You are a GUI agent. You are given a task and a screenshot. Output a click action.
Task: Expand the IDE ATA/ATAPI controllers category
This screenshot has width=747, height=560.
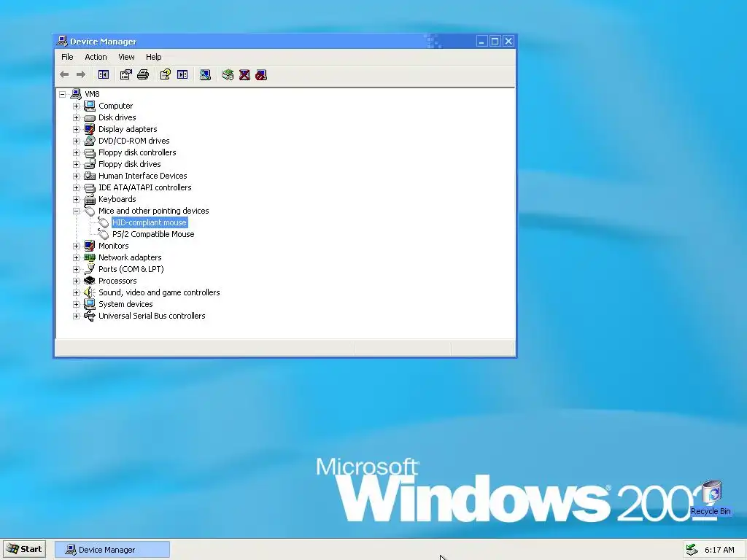point(76,187)
